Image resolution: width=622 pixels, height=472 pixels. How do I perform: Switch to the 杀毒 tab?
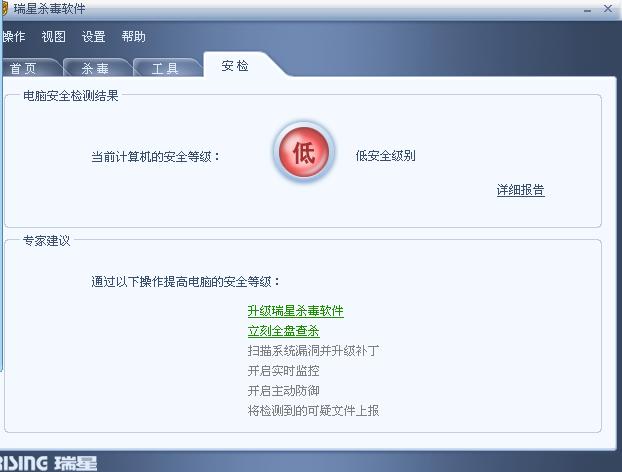coord(96,68)
